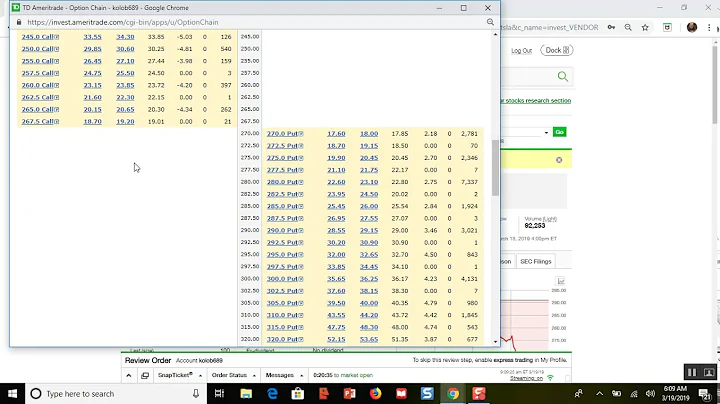720x404 pixels.
Task: Launch Microsoft Edge from the taskbar
Action: [x=272, y=393]
